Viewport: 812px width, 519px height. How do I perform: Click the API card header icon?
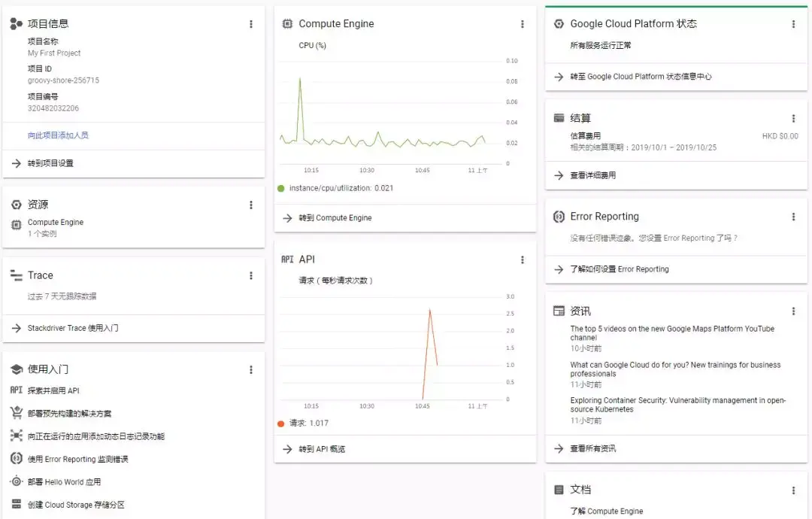point(287,259)
